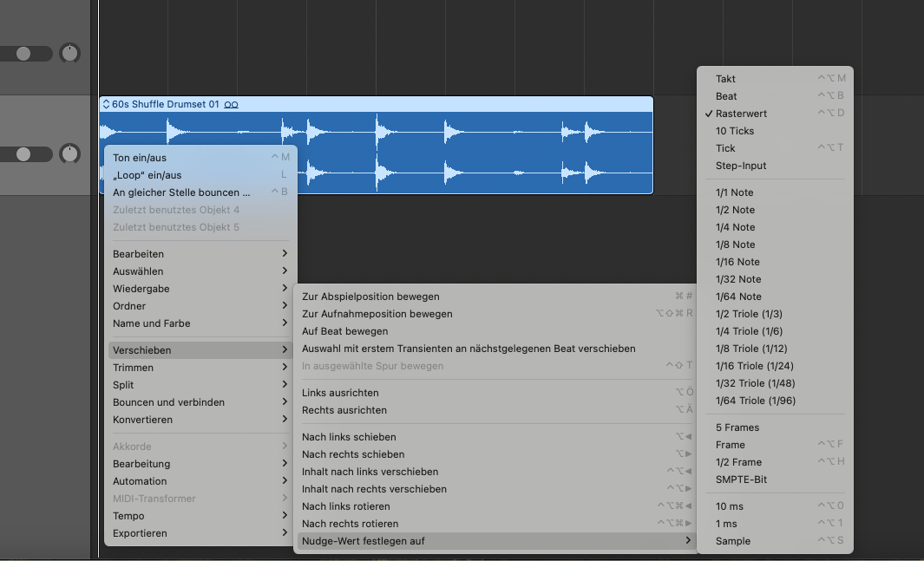Choose Zur Abspielposition bewegen
The image size is (924, 561).
pyautogui.click(x=370, y=297)
